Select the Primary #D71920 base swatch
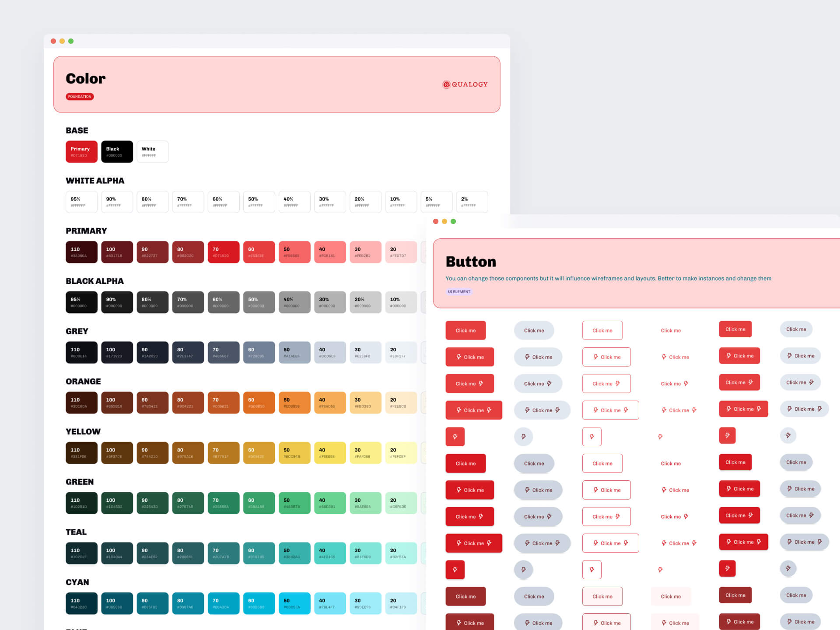 coord(81,151)
